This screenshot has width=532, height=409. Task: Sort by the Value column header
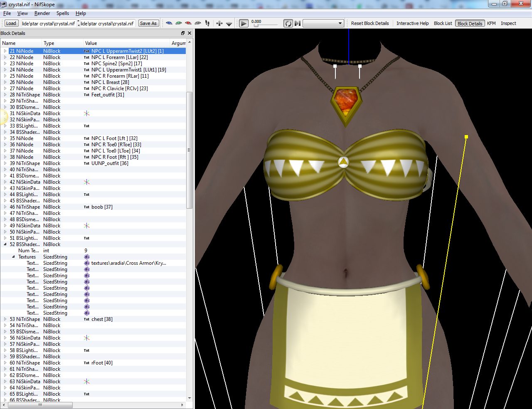pyautogui.click(x=126, y=43)
